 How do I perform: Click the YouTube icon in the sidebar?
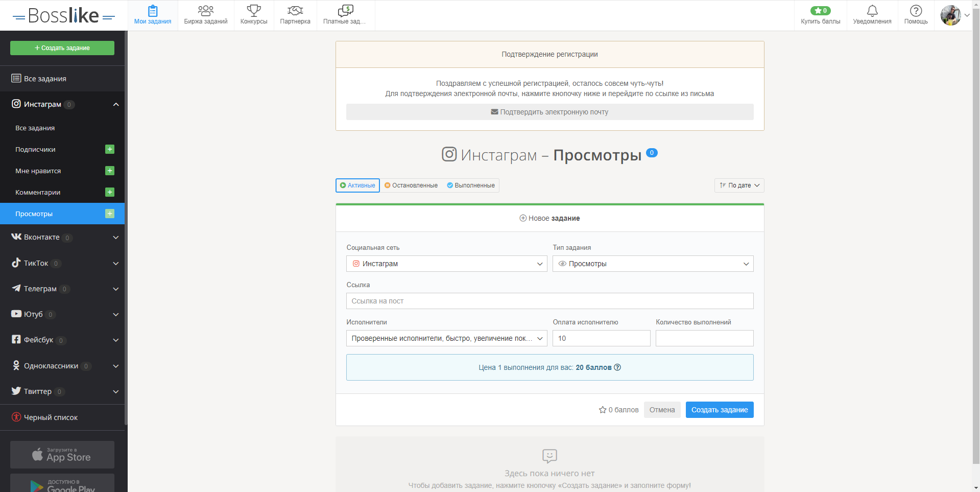[16, 314]
